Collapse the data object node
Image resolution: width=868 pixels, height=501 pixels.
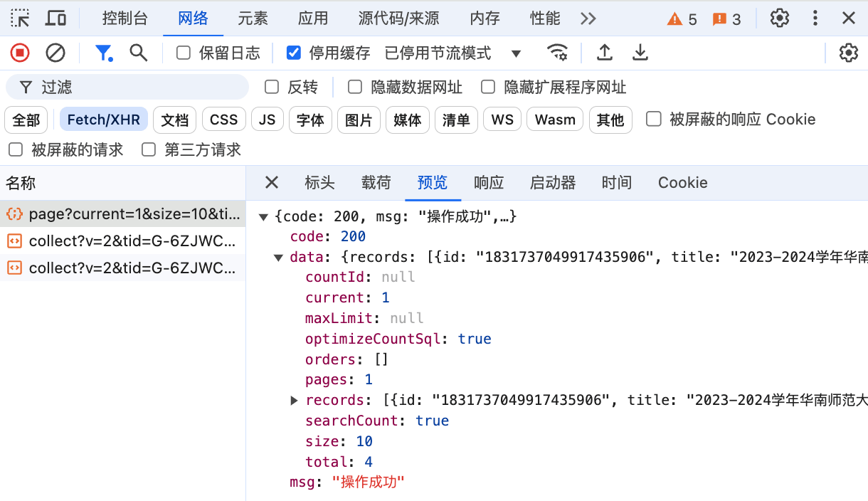279,258
